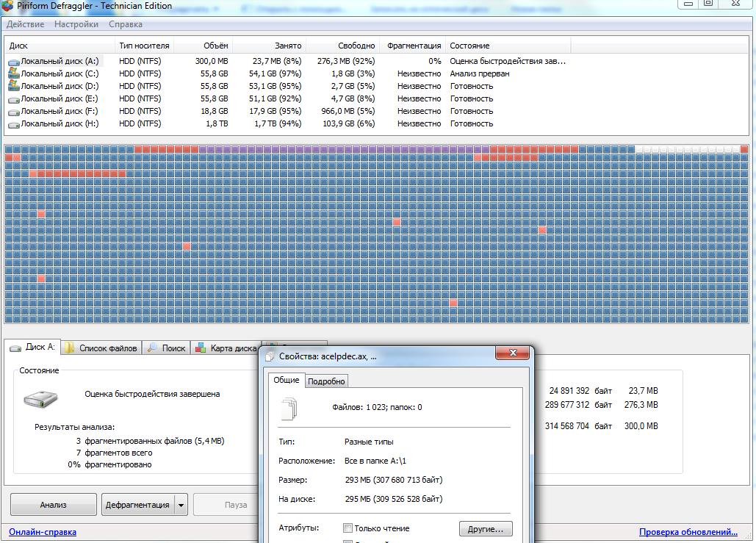Open the Онлайн-справка link
The height and width of the screenshot is (543, 756).
click(43, 532)
